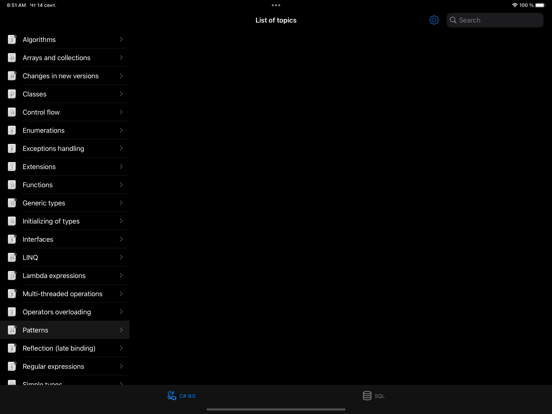Click the Reflection (late binding) icon
The width and height of the screenshot is (552, 414).
tap(12, 348)
